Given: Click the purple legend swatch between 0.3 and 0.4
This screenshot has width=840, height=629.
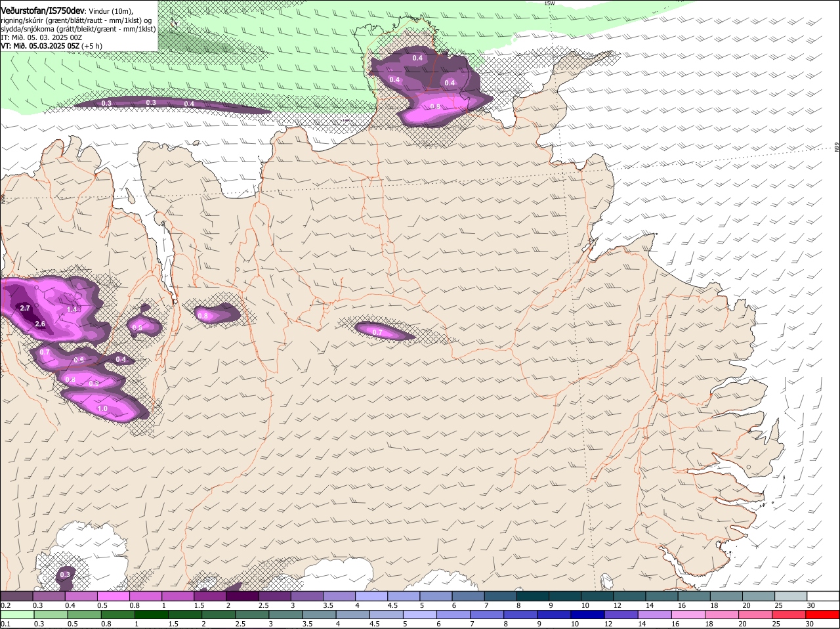Looking at the screenshot, I should (49, 596).
